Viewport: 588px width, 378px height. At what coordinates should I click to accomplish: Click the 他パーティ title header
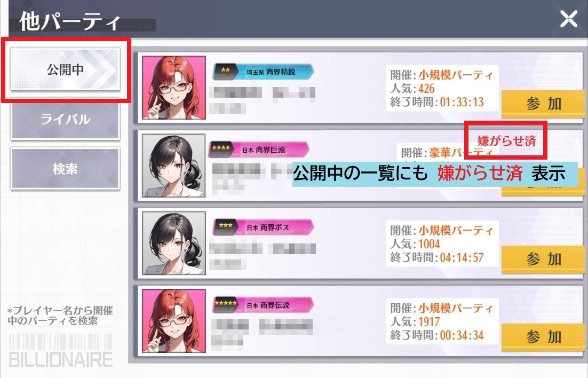click(69, 22)
